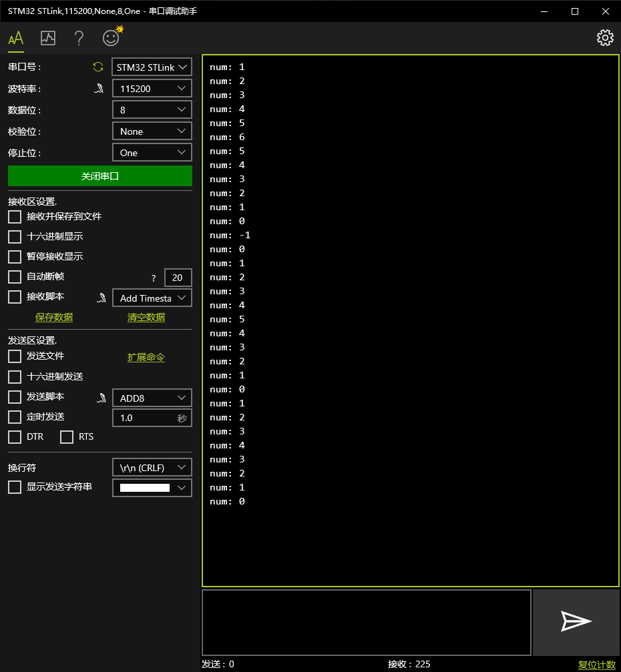This screenshot has height=672, width=621.
Task: Toggle the DTR checkbox
Action: 14,436
